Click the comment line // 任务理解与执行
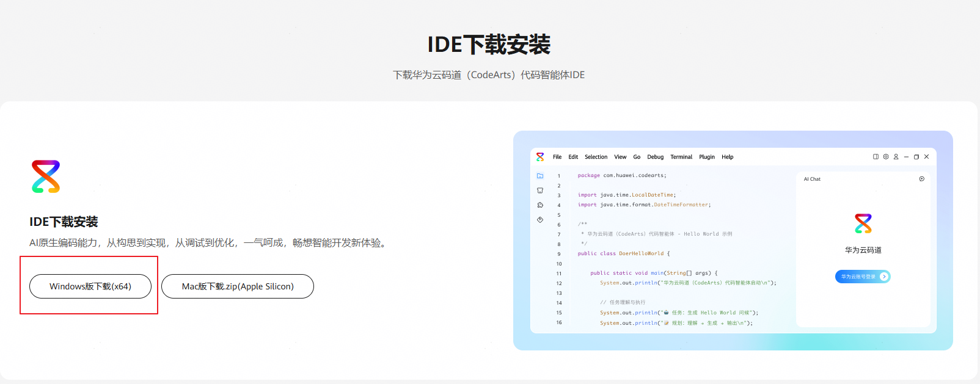The image size is (980, 384). pos(623,302)
